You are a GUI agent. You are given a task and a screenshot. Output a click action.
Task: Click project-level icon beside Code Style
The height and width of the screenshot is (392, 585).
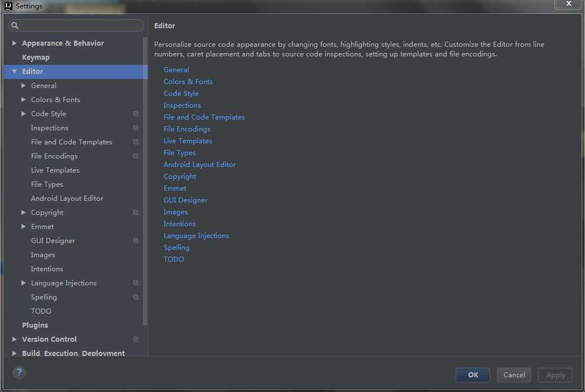136,113
